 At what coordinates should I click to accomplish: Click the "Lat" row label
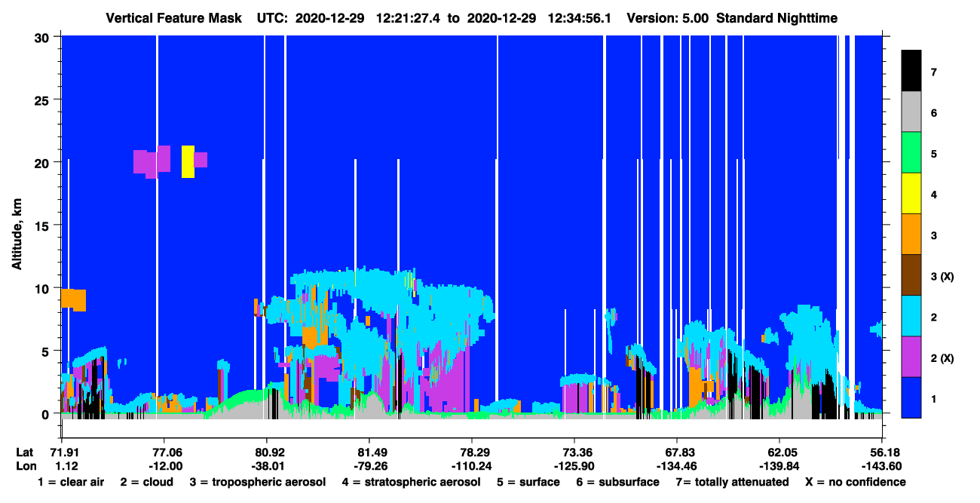(23, 452)
